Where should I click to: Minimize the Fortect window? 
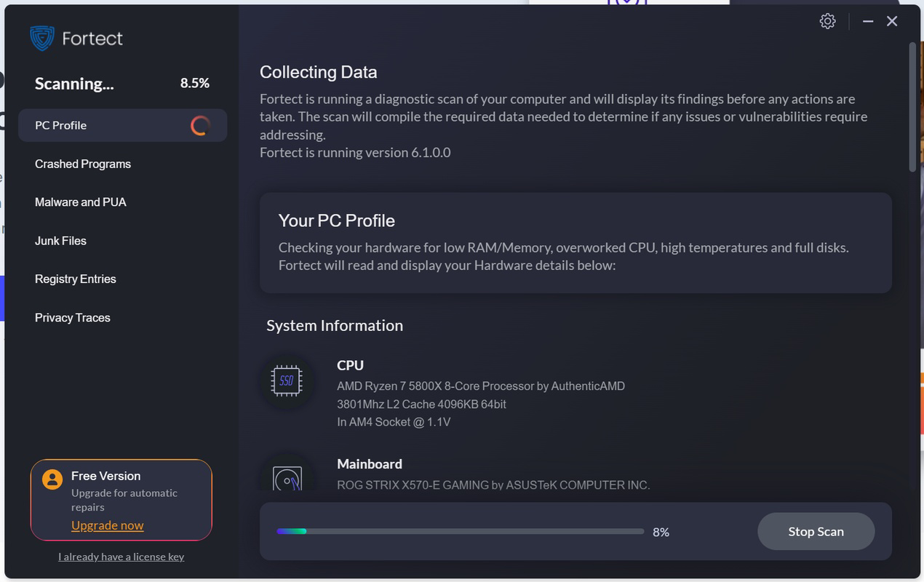pos(868,21)
